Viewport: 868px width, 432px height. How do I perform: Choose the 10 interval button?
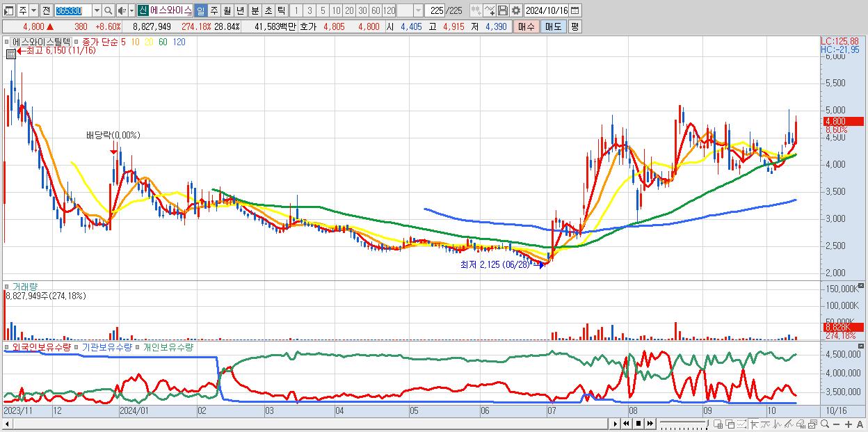[336, 10]
